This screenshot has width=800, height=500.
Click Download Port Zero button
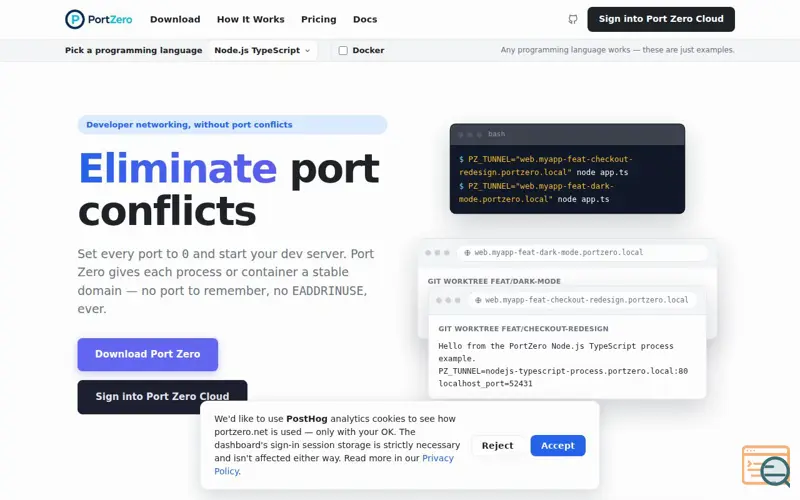(x=147, y=354)
